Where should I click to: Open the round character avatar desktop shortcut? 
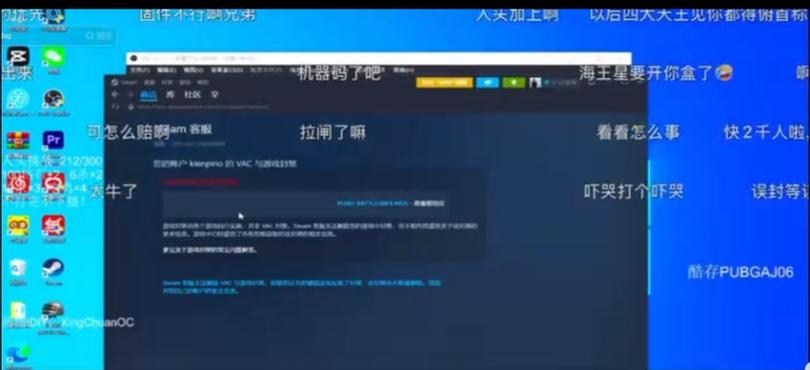(x=53, y=99)
